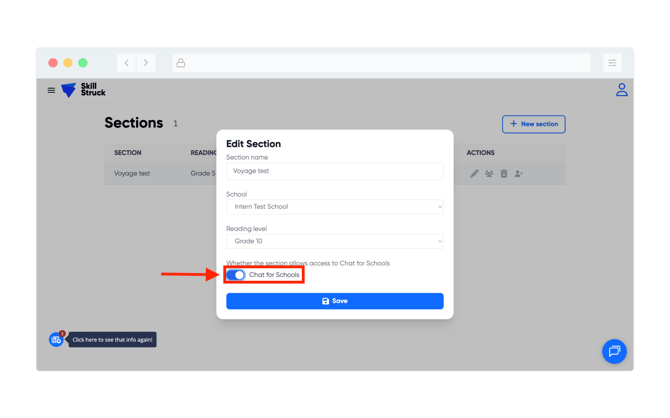This screenshot has height=418, width=670.
Task: Click the students group icon in Actions
Action: pyautogui.click(x=489, y=174)
